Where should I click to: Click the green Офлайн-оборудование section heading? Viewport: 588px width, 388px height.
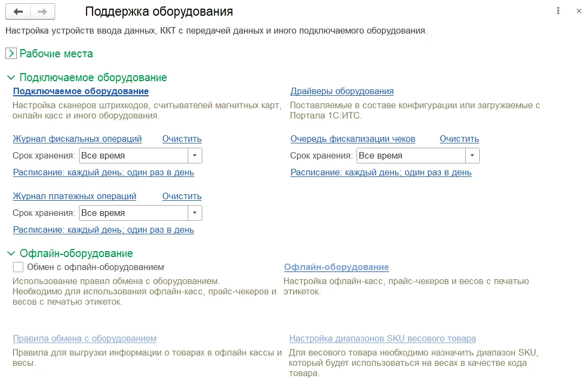[x=76, y=253]
